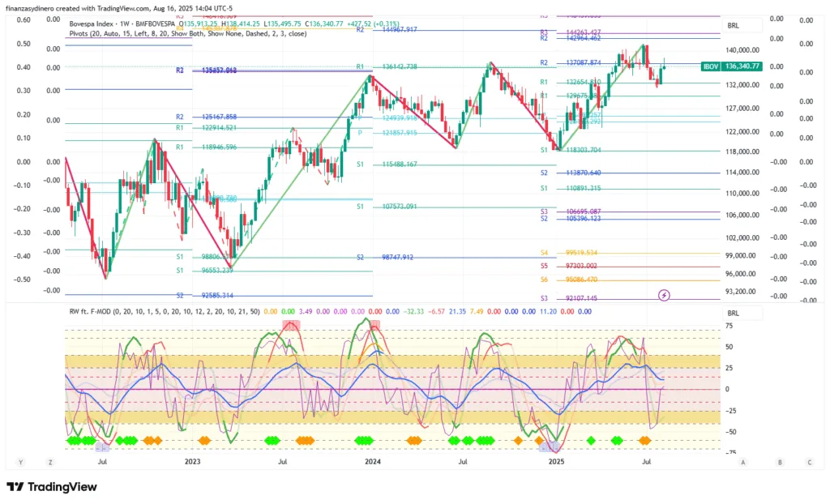Viewport: 830px width, 504px height.
Task: Click the S1 107573.091 pivot level
Action: point(387,207)
